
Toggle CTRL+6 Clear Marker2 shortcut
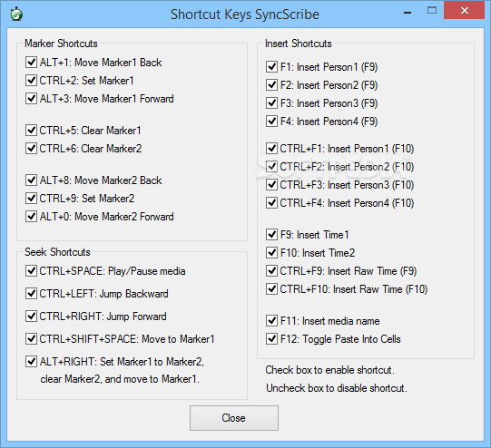pyautogui.click(x=31, y=149)
